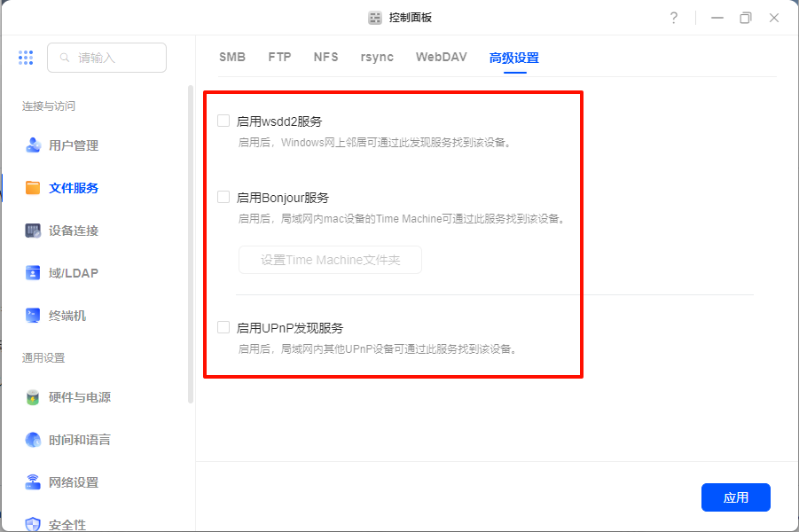Open 硬件与电源 settings
Screen dimensions: 799x532
[80, 397]
